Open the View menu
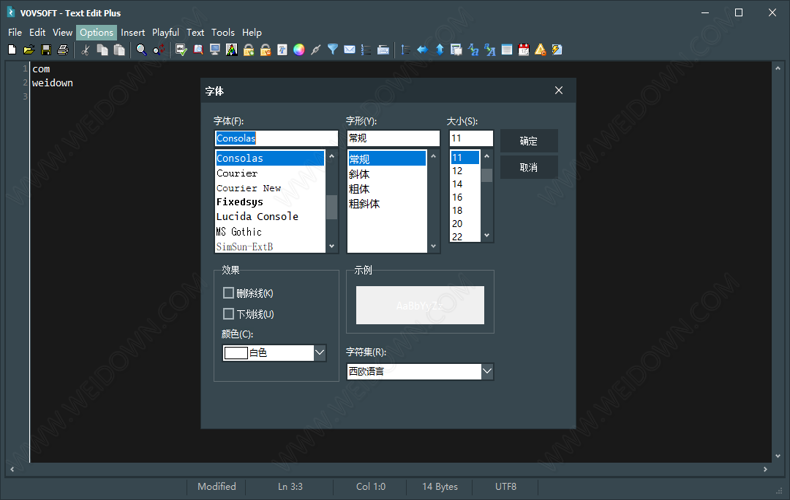This screenshot has height=500, width=790. point(62,32)
